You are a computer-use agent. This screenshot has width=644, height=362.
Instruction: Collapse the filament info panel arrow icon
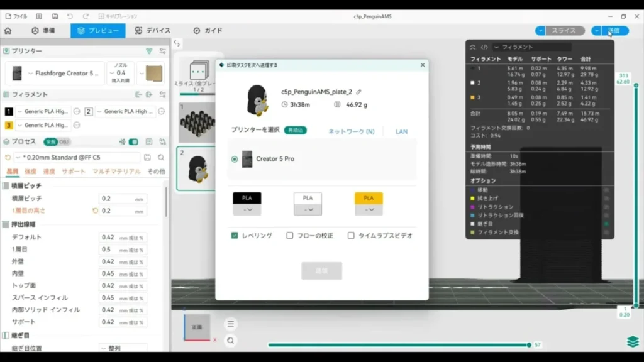(x=473, y=47)
